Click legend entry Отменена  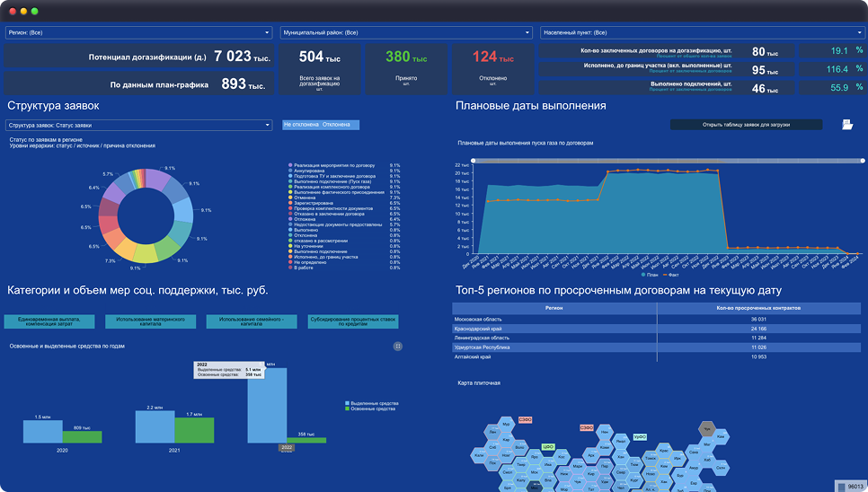click(x=302, y=198)
